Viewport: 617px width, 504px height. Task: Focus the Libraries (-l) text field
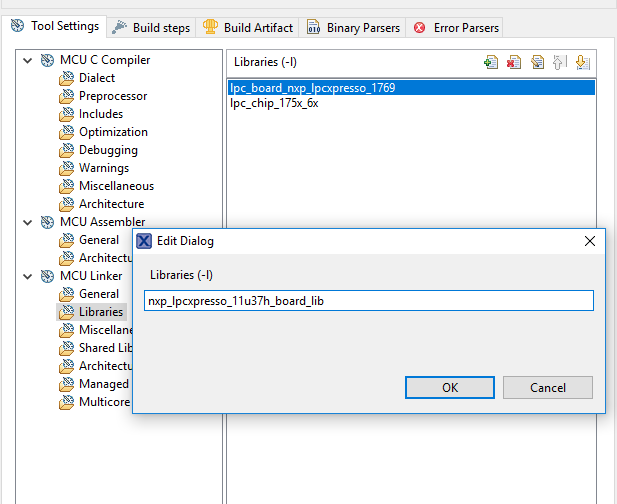pos(369,301)
